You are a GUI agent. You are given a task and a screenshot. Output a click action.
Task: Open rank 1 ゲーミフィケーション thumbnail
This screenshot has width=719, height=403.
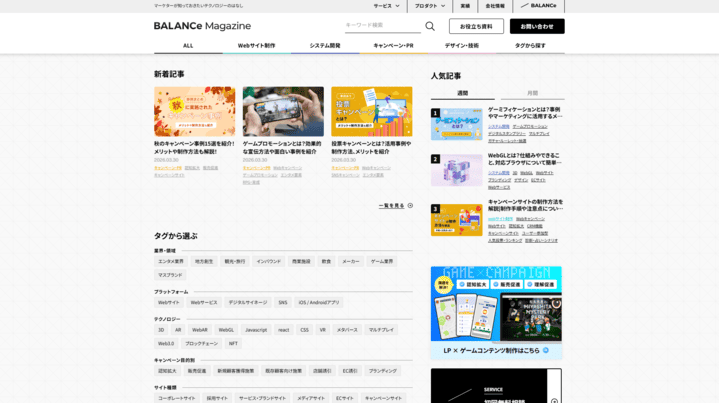[457, 124]
